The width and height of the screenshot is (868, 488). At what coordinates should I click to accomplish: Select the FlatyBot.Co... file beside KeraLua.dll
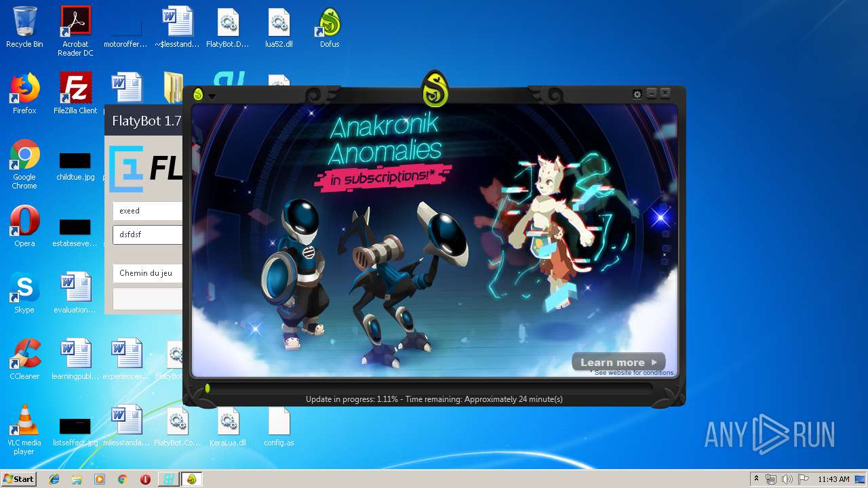tap(177, 426)
